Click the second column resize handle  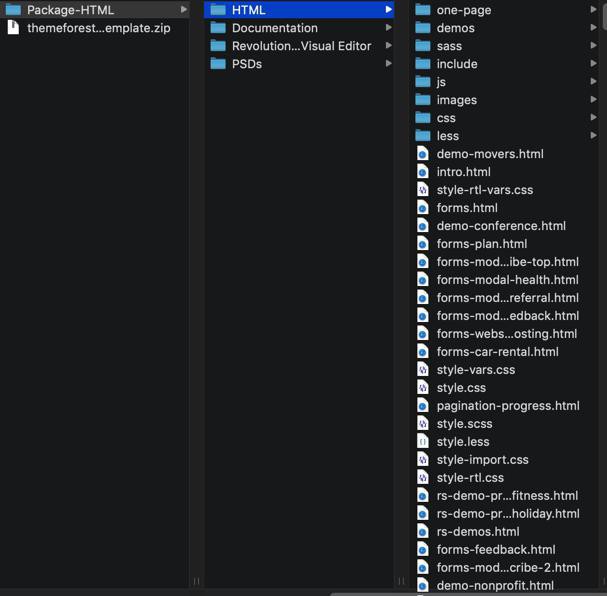coord(401,581)
